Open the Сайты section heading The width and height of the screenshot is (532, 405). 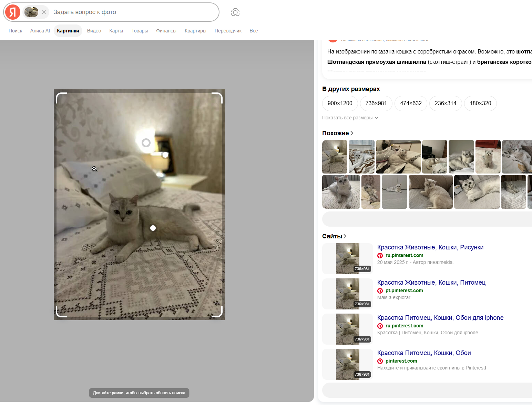(334, 236)
